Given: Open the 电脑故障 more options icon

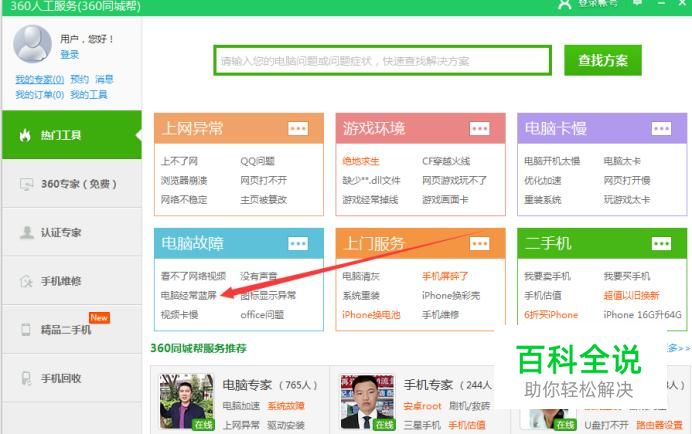Looking at the screenshot, I should (x=298, y=244).
